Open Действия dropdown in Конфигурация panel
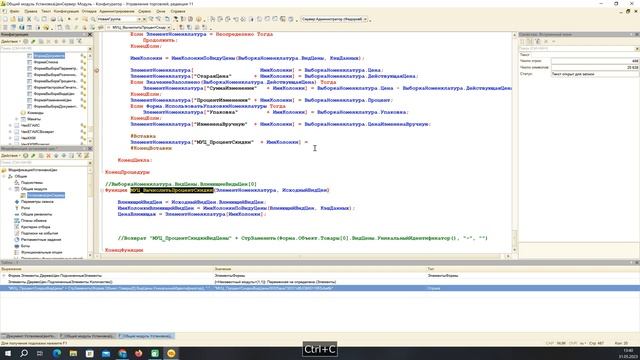The image size is (640, 360). pos(11,41)
